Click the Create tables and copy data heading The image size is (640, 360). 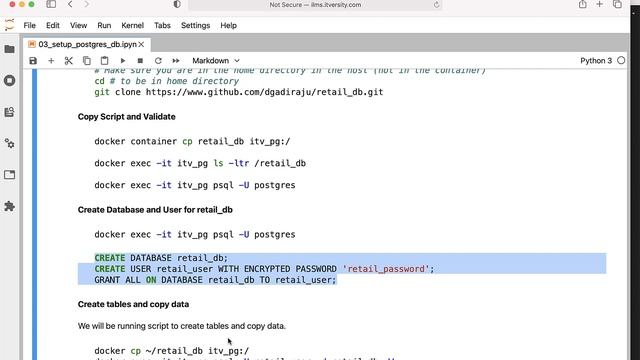(x=133, y=304)
